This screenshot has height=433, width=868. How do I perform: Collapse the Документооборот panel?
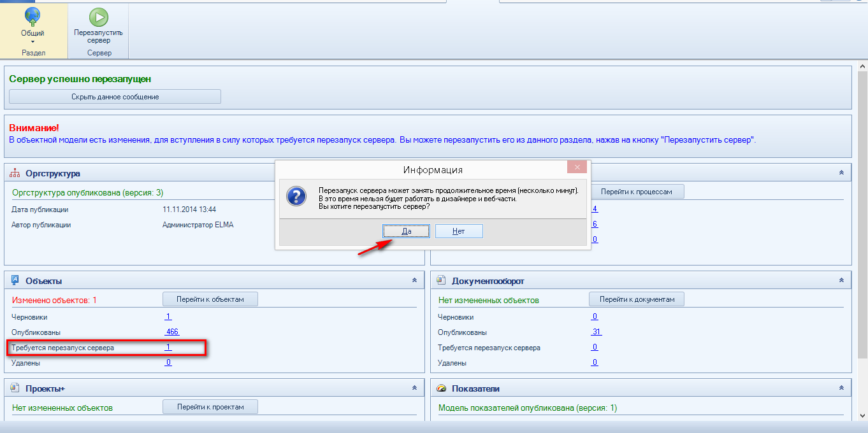841,280
